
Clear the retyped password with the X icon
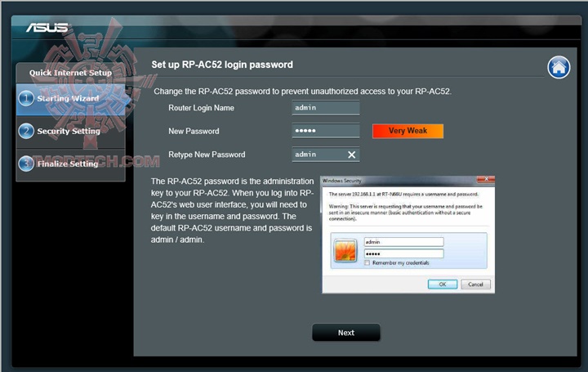(351, 155)
